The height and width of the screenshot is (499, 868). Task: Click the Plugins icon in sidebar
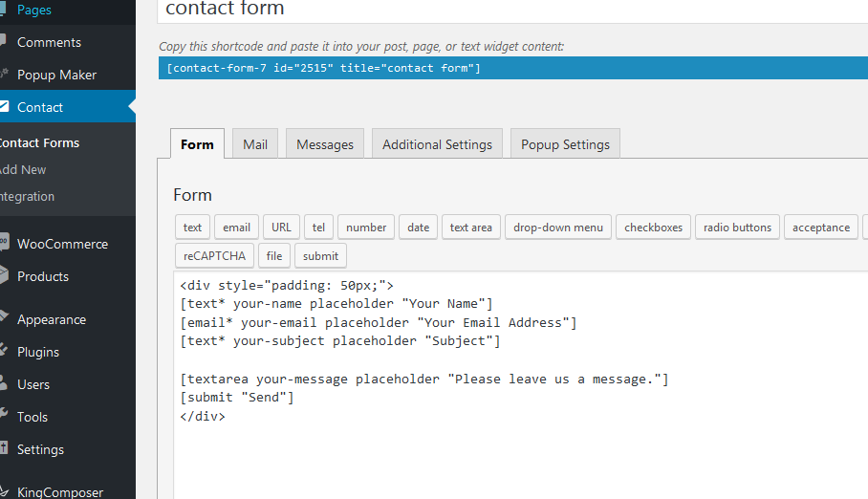point(4,352)
